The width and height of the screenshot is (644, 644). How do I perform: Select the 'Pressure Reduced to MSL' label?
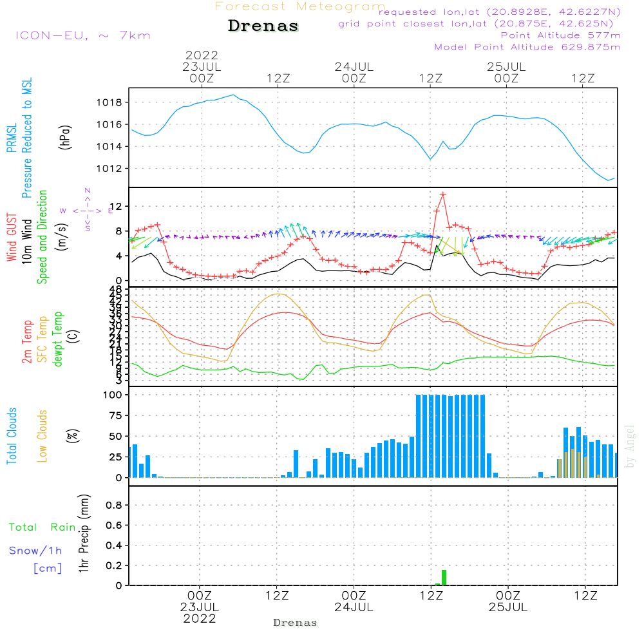click(x=26, y=138)
